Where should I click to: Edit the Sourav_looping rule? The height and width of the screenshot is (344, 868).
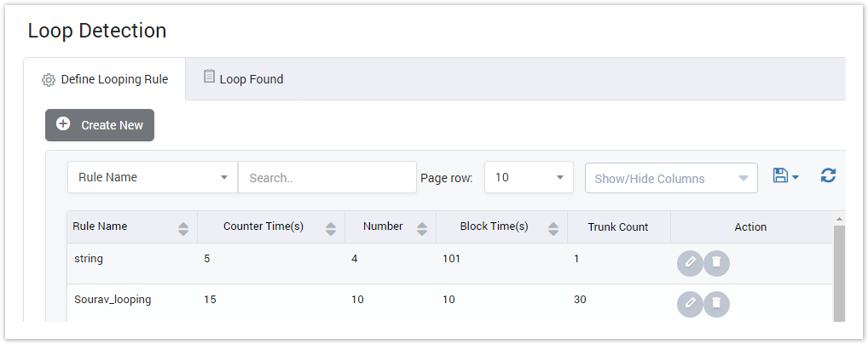point(690,304)
